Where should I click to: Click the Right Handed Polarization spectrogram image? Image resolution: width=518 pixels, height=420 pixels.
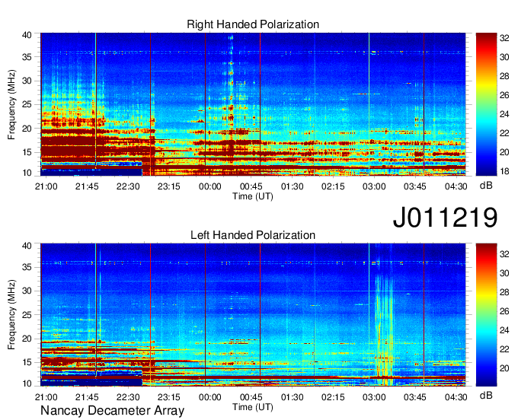pyautogui.click(x=253, y=104)
